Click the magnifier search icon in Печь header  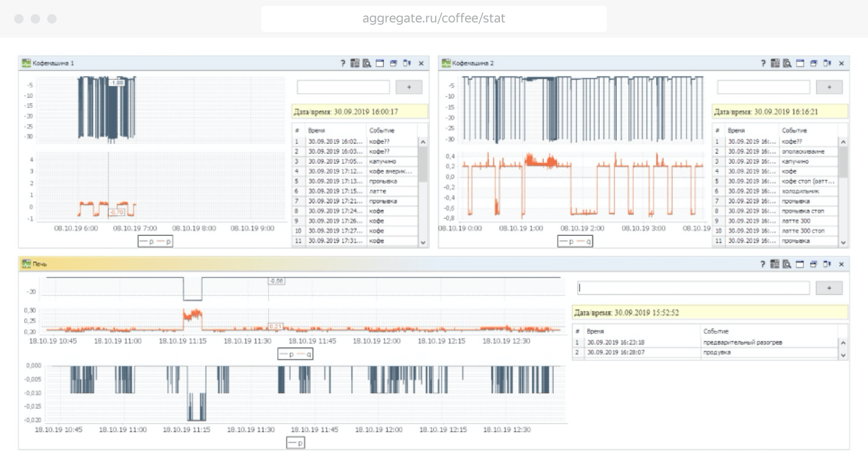787,264
